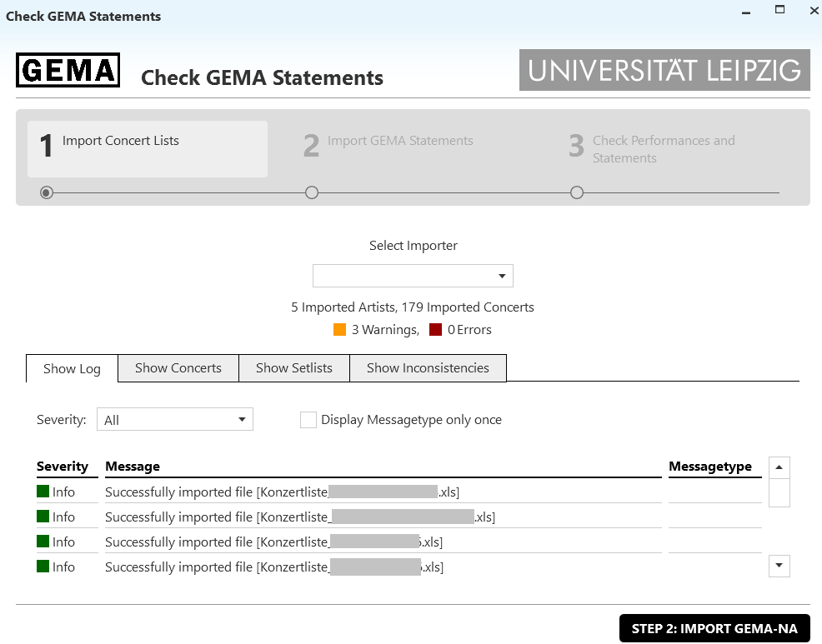Open the Show Inconsistencies tab
The image size is (822, 644).
point(428,368)
